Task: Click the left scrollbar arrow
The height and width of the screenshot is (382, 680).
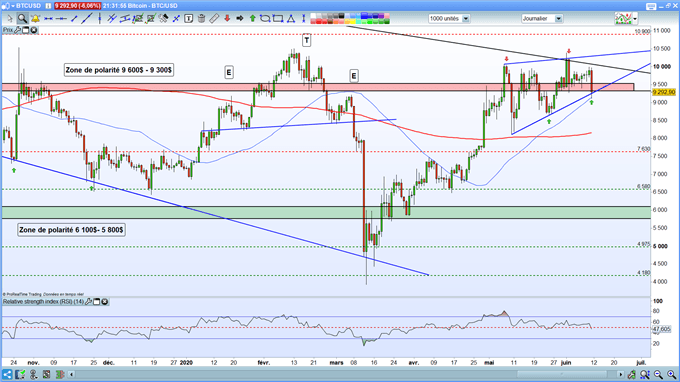Action: click(x=72, y=374)
